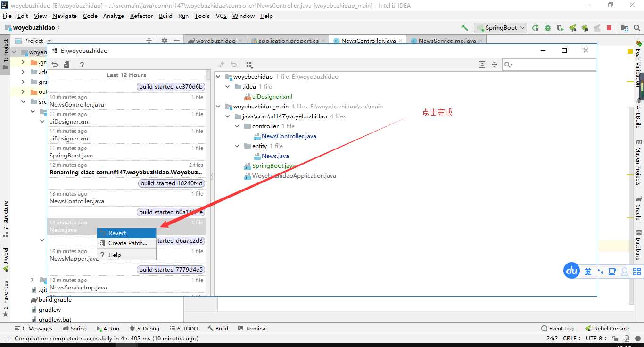Viewport: 644px width, 347px height.
Task: Collapse the .idea folder node in history tree
Action: point(228,87)
